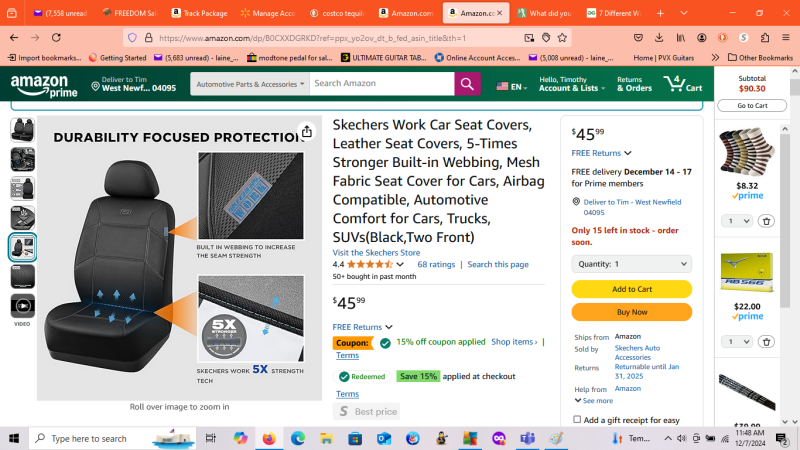This screenshot has width=800, height=450.
Task: Select the first seat cover image thumbnail
Action: tap(22, 130)
